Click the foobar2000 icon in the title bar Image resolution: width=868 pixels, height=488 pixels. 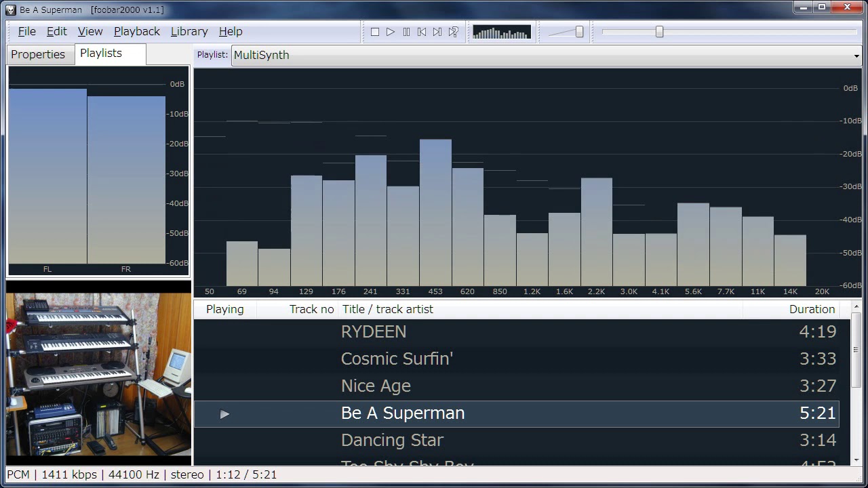[x=10, y=9]
